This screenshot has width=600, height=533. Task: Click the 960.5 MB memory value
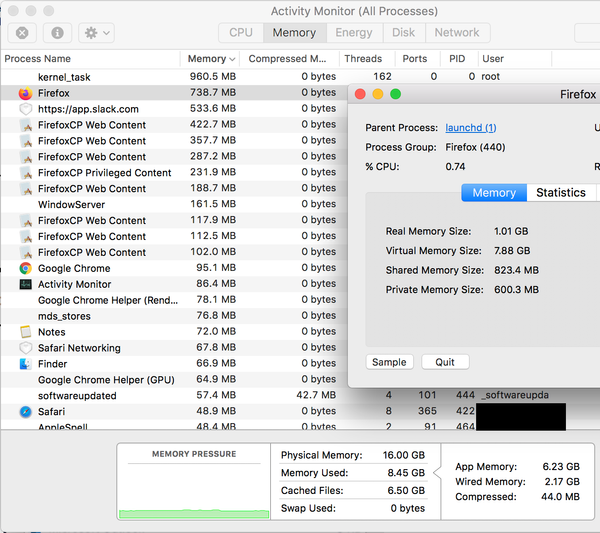[x=213, y=77]
